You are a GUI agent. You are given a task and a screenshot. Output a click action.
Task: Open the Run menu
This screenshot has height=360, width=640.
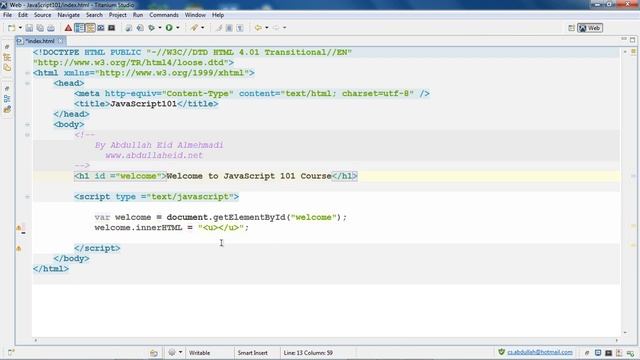coord(138,15)
